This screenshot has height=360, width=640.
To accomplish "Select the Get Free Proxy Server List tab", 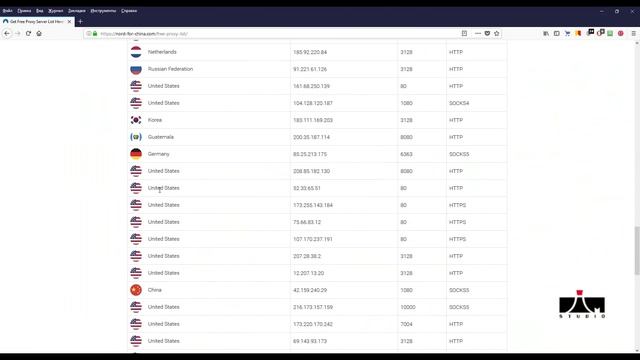I will (x=37, y=21).
